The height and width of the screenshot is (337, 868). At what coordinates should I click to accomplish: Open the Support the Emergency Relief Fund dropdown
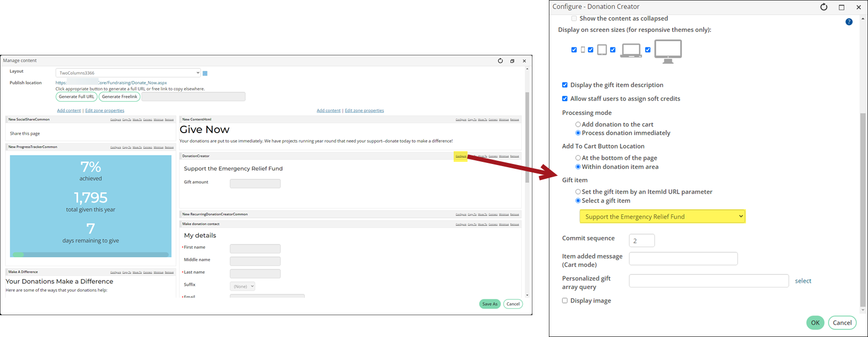pyautogui.click(x=662, y=217)
